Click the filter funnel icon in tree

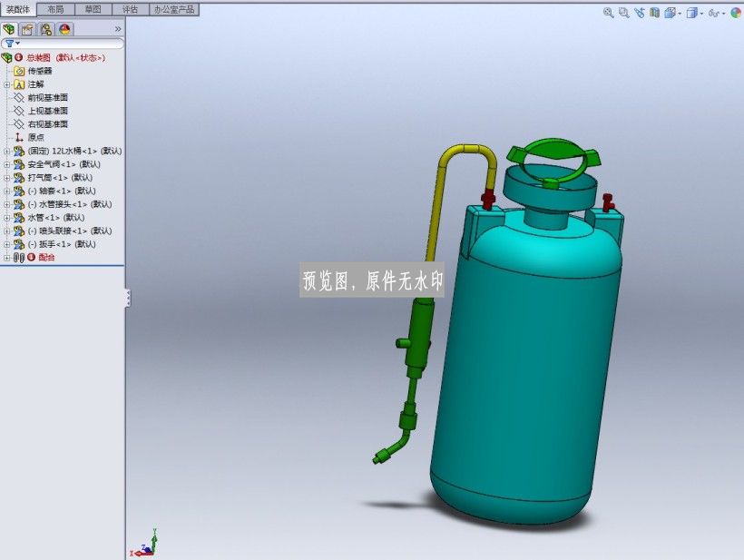click(x=9, y=44)
